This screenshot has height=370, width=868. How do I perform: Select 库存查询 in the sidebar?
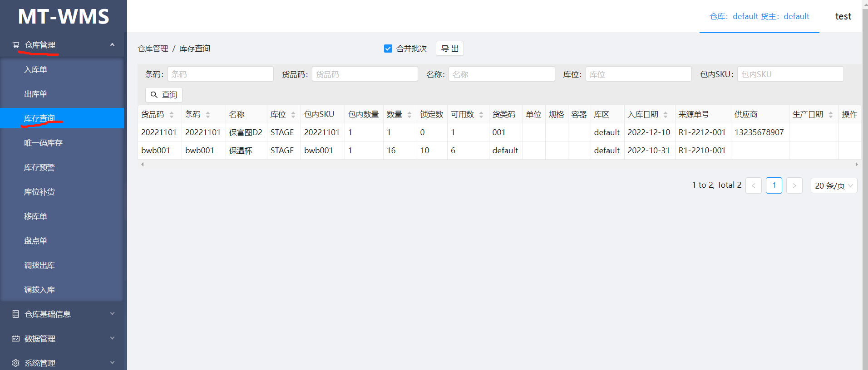click(x=62, y=118)
